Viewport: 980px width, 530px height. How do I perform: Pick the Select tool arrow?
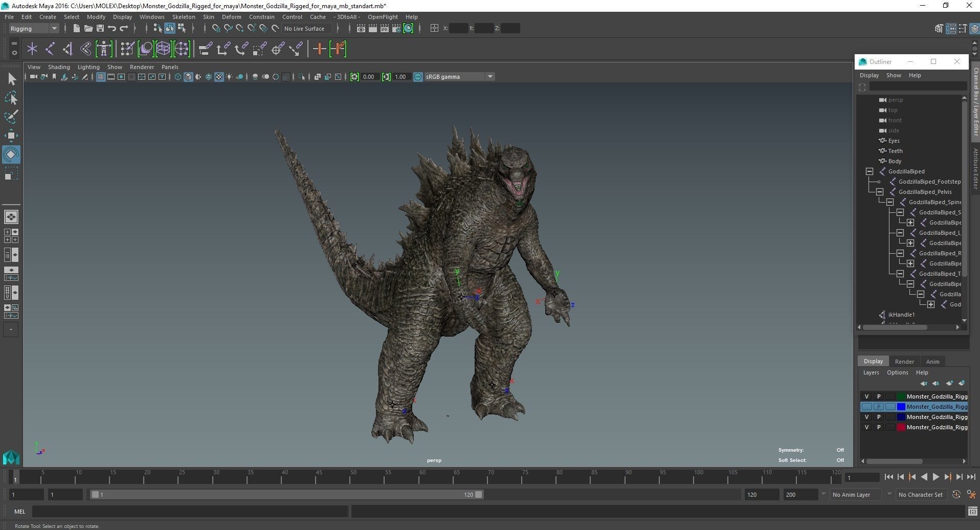(11, 79)
